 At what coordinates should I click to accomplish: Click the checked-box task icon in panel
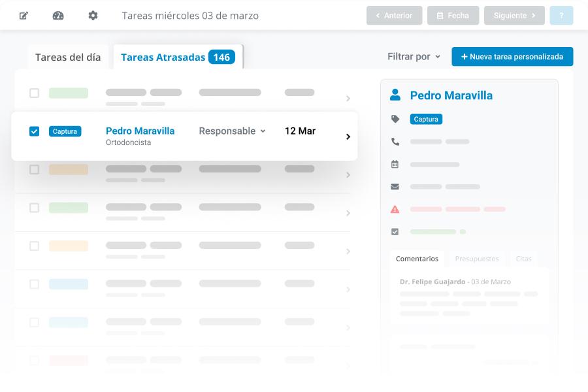click(x=395, y=232)
